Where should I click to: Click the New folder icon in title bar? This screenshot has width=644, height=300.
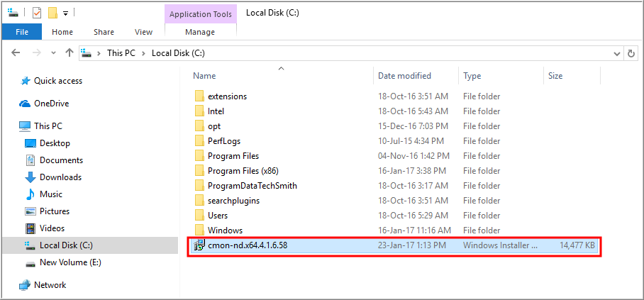52,13
